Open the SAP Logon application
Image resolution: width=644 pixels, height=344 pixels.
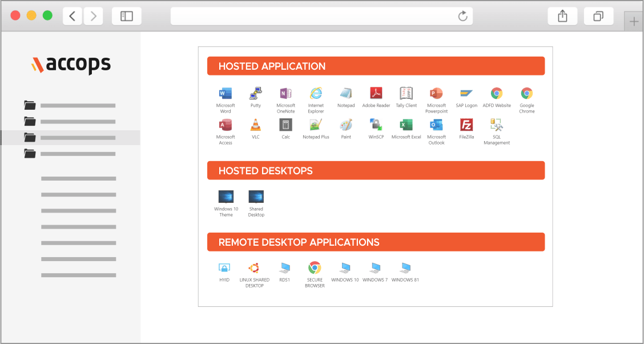pos(466,94)
